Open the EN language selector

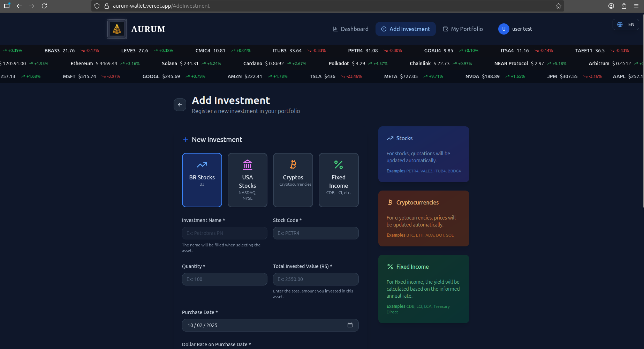pyautogui.click(x=626, y=24)
